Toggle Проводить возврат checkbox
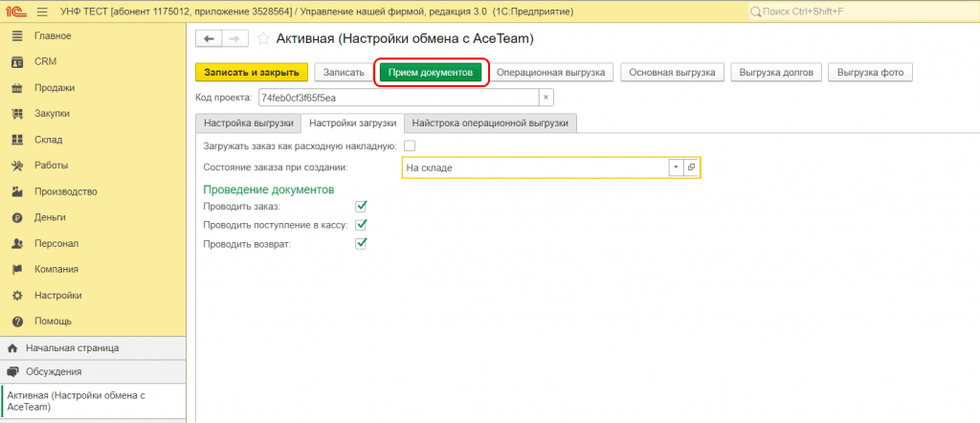980x423 pixels. click(361, 244)
